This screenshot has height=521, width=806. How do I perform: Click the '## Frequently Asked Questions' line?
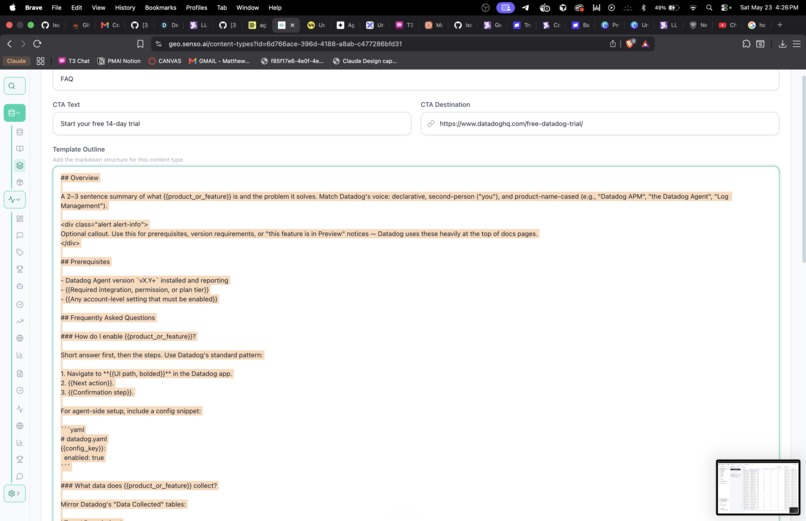click(108, 318)
